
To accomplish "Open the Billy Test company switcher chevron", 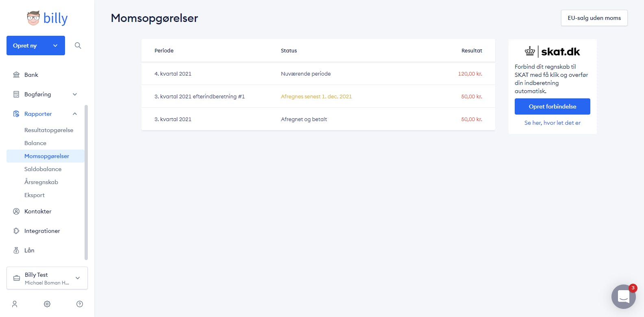I will point(78,278).
